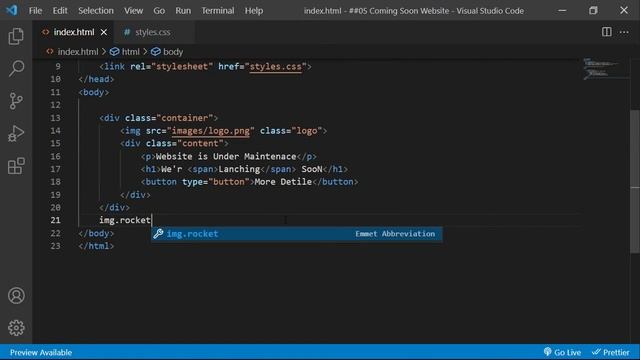Image resolution: width=640 pixels, height=360 pixels.
Task: Close the index.html tab
Action: pos(104,32)
